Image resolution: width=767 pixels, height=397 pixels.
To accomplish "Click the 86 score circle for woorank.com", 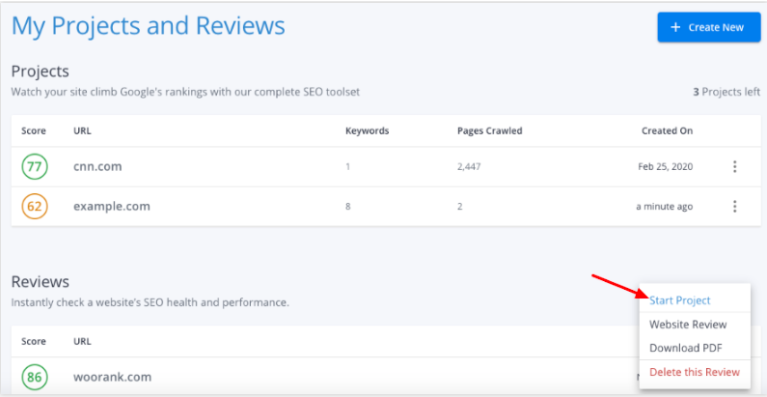I will pos(34,377).
